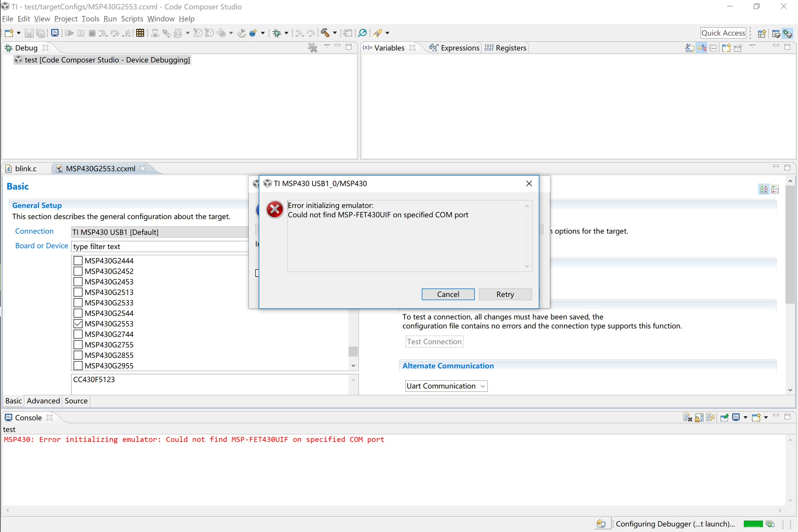Click the device list vertical scrollbar thumb

pos(353,351)
